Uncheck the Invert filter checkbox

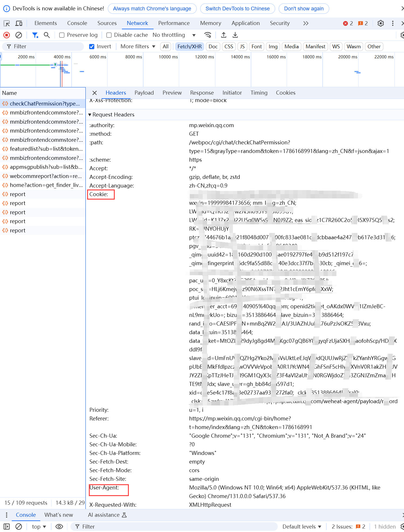pos(92,47)
